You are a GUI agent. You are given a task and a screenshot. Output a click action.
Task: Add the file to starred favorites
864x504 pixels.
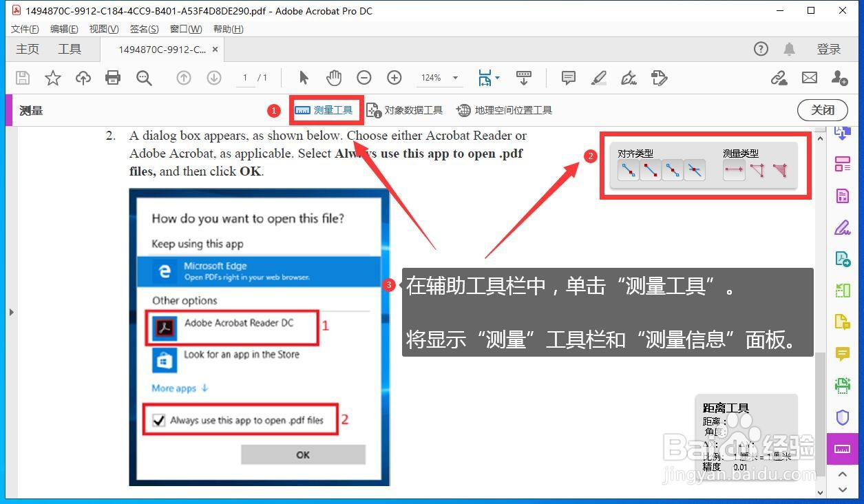click(53, 78)
